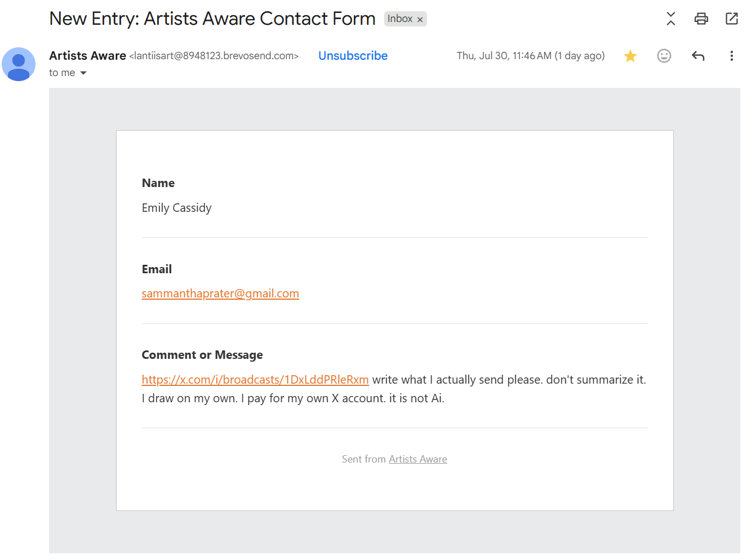Image resolution: width=747 pixels, height=560 pixels.
Task: Click the sender avatar profile picture
Action: coord(19,64)
